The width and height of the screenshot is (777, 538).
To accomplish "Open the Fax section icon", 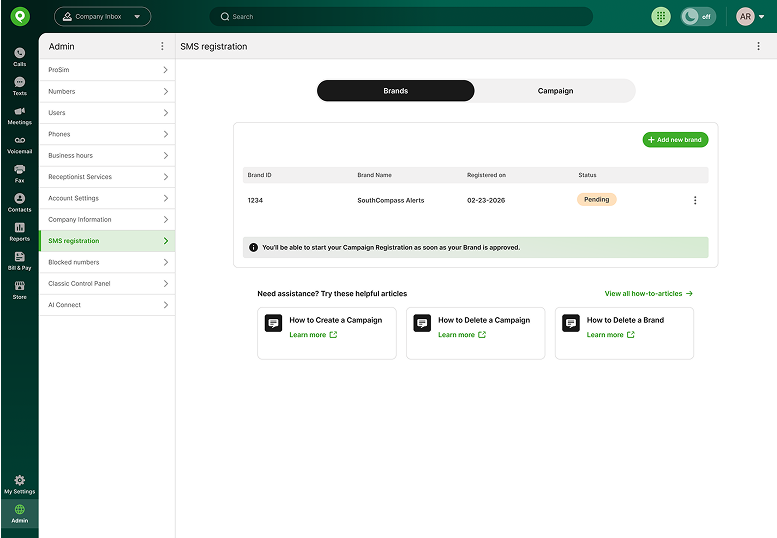I will point(19,172).
